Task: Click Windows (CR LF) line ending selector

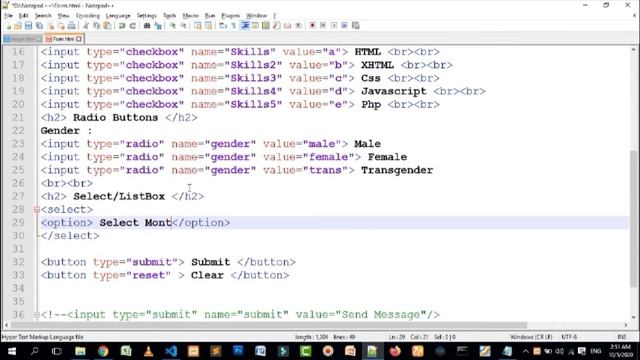Action: 531,337
